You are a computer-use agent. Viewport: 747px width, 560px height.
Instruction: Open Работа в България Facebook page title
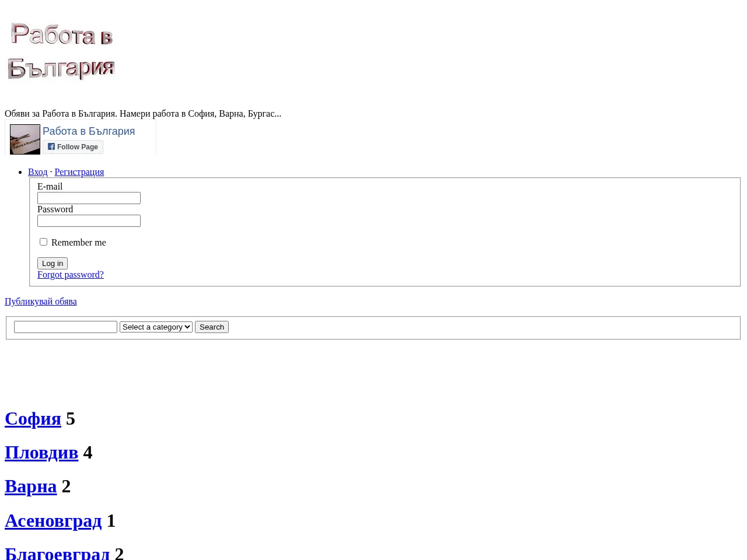coord(89,131)
